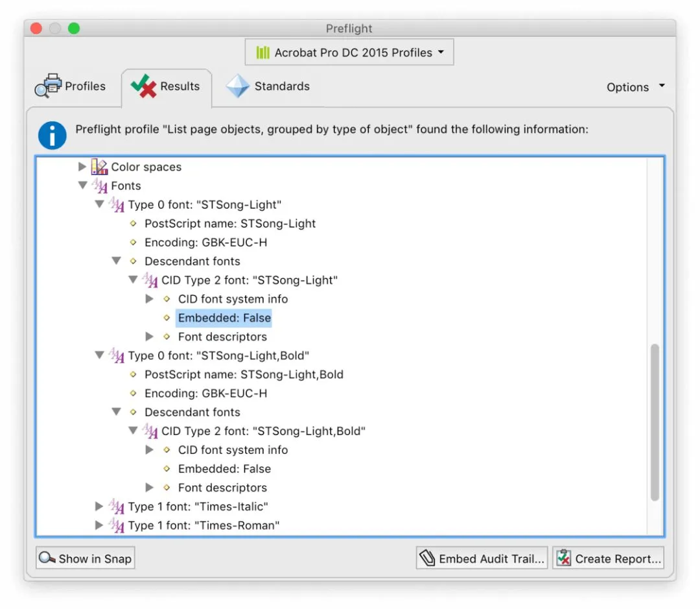Click the paperclip icon on Embed Audit Trail
Image resolution: width=700 pixels, height=609 pixels.
[427, 558]
